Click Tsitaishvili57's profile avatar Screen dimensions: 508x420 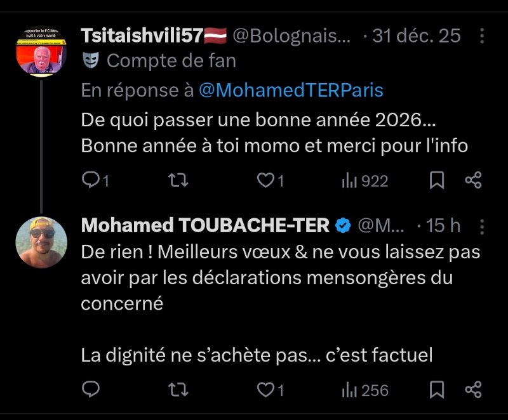(42, 52)
